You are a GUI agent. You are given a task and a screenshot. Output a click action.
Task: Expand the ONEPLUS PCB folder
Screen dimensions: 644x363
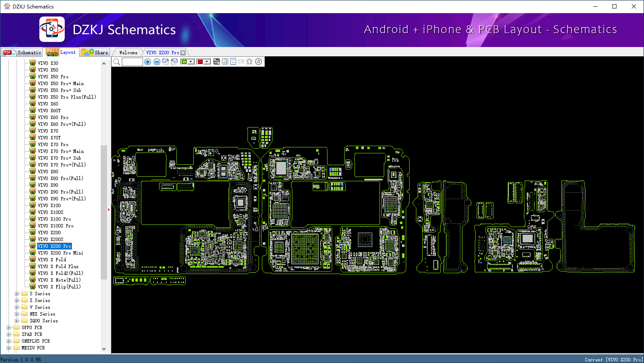9,341
